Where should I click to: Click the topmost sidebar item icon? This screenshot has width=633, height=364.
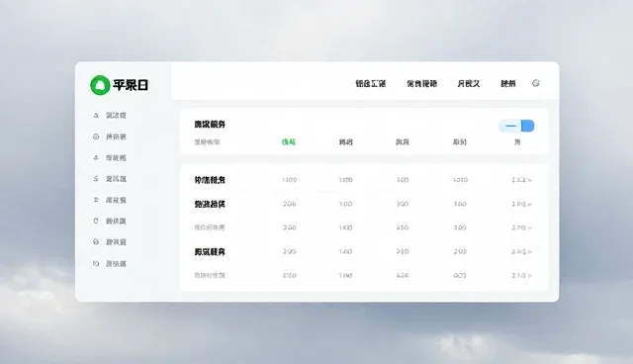click(96, 116)
